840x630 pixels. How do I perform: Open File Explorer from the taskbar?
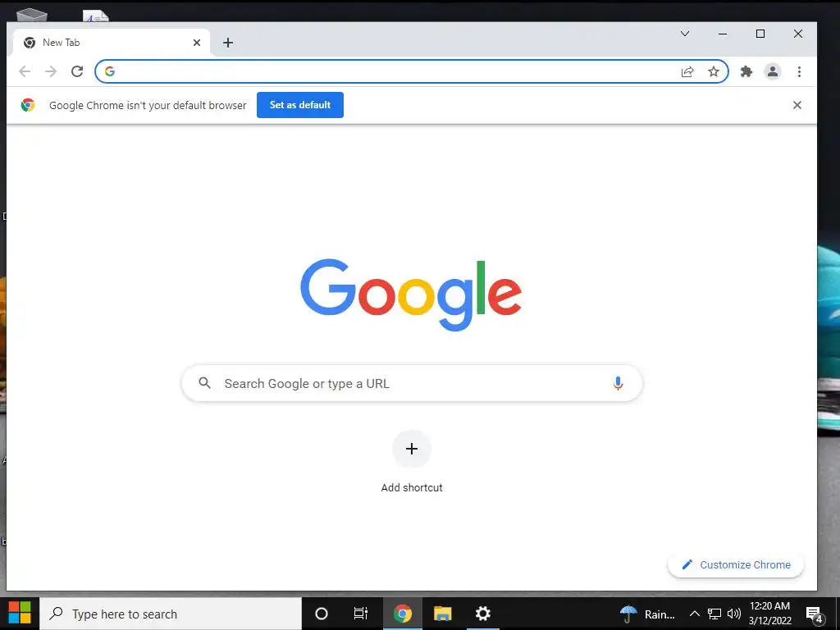click(442, 614)
